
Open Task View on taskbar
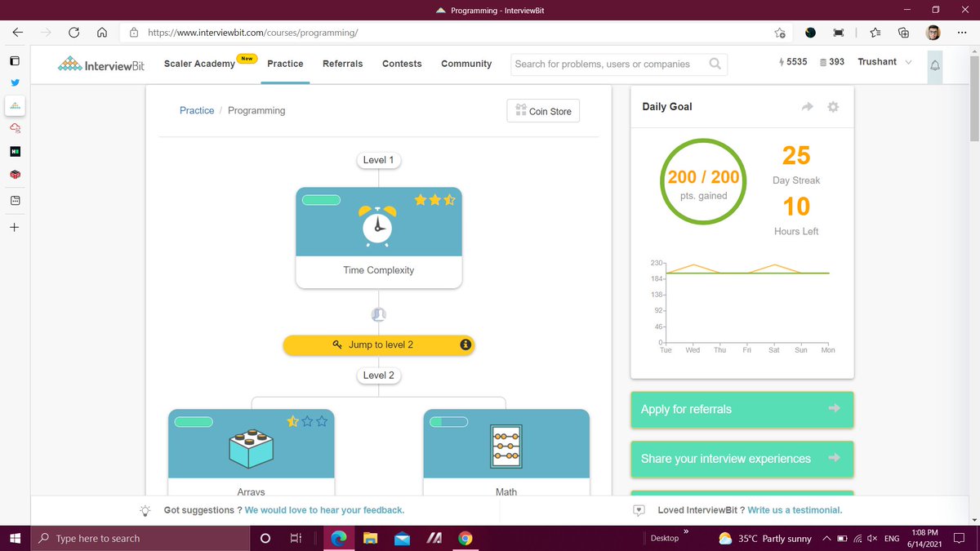(296, 539)
